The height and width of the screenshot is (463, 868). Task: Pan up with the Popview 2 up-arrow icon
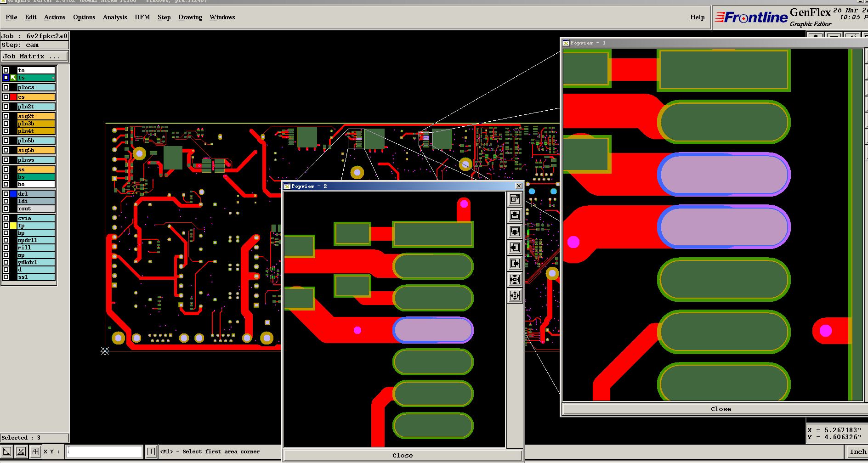(x=515, y=215)
